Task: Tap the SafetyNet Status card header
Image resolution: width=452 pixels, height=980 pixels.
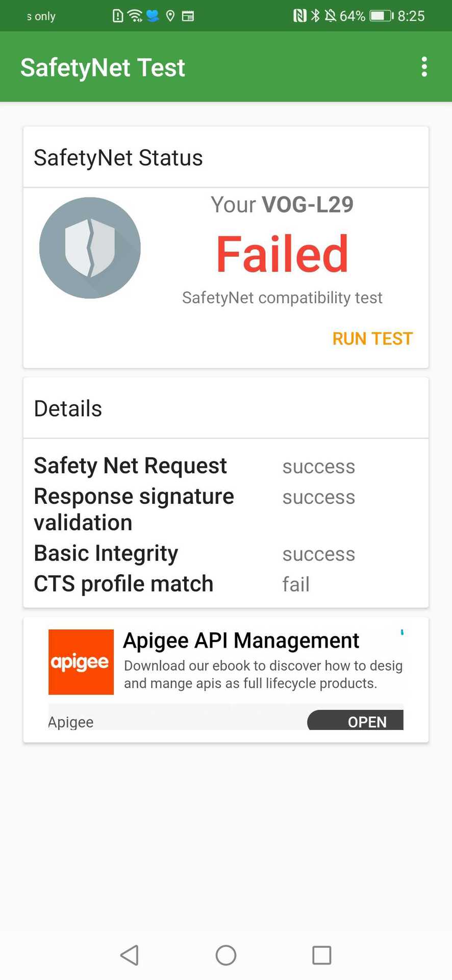Action: click(225, 158)
